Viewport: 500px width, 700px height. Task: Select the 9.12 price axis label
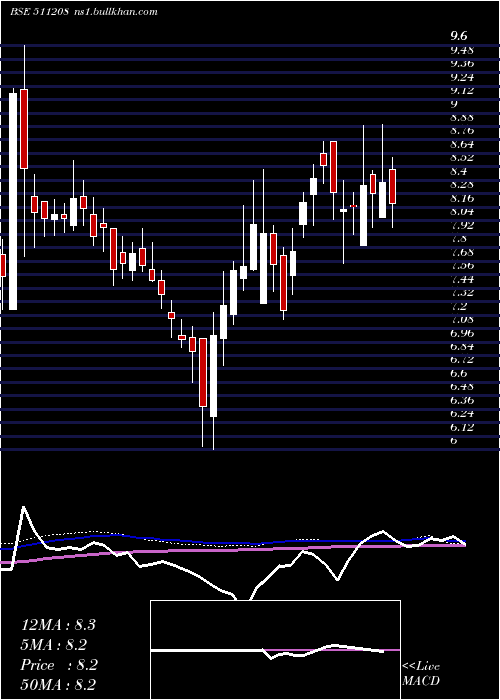[462, 90]
